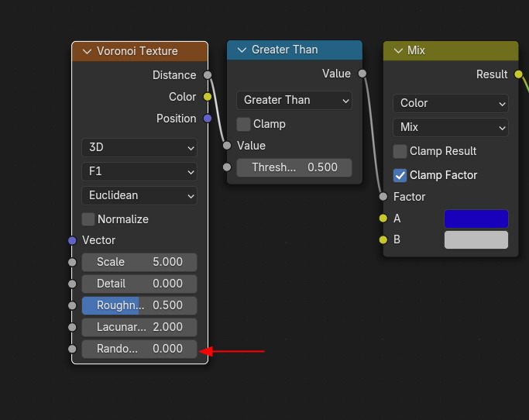The height and width of the screenshot is (420, 529).
Task: Collapse the Voronoi Texture node chevron
Action: 87,51
